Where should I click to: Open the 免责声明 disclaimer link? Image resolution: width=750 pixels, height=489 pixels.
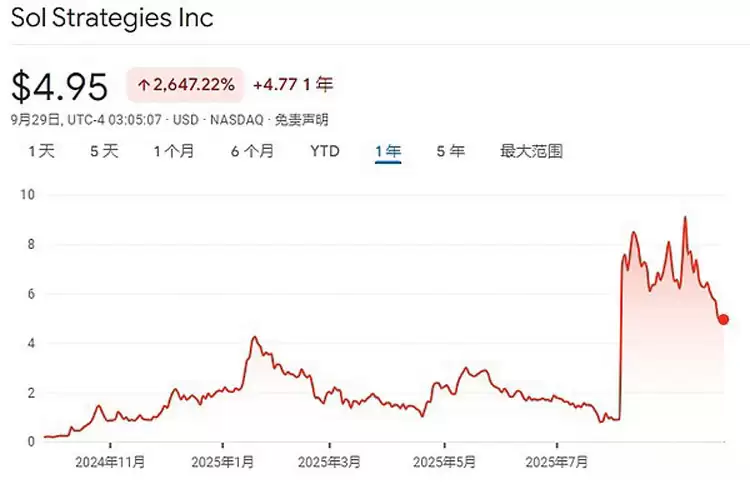coord(300,120)
